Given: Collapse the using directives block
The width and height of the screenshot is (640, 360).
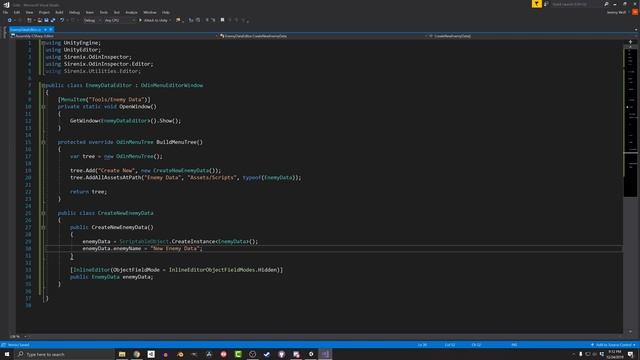Looking at the screenshot, I should coord(43,43).
